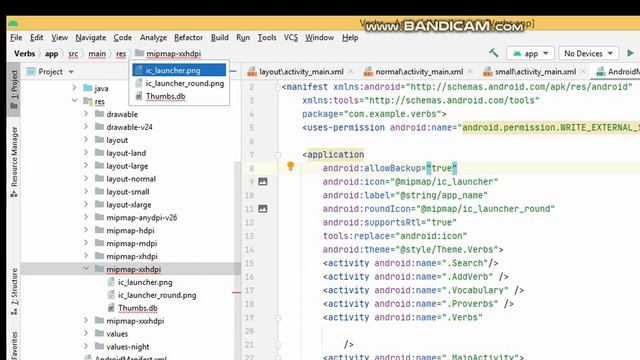Select the mipmap-xxxhdpi folder
This screenshot has width=640, height=360.
click(x=135, y=321)
